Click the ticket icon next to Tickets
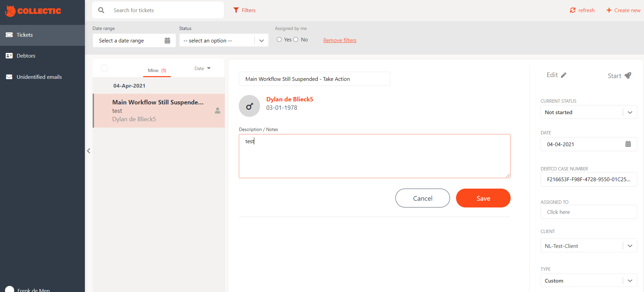Screen dimensions: 644x292 pyautogui.click(x=9, y=35)
